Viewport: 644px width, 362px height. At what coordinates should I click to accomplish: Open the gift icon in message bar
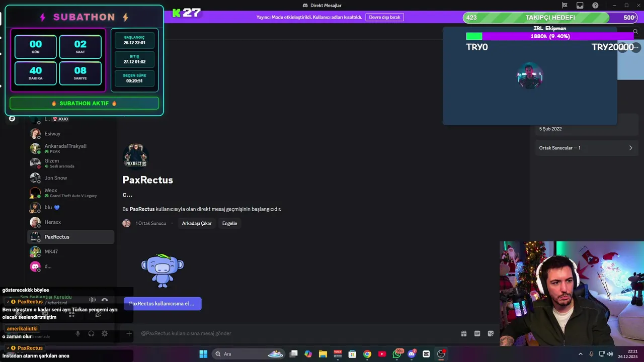click(x=464, y=333)
